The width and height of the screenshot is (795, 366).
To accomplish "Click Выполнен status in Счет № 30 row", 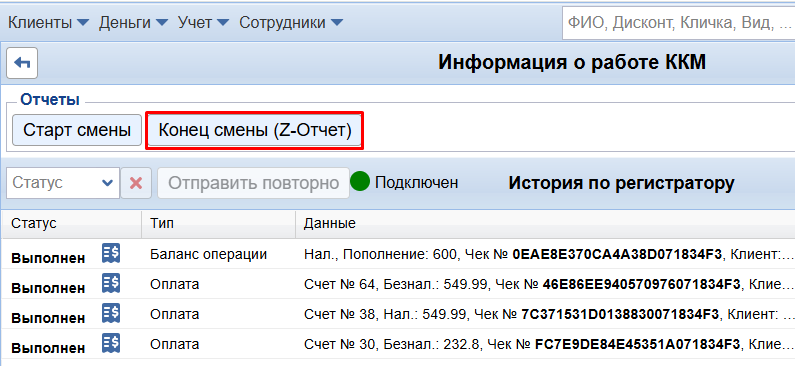I will coord(48,348).
